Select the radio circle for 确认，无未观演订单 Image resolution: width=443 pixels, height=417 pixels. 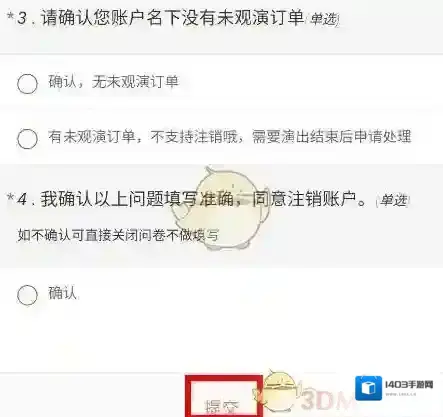tap(27, 83)
